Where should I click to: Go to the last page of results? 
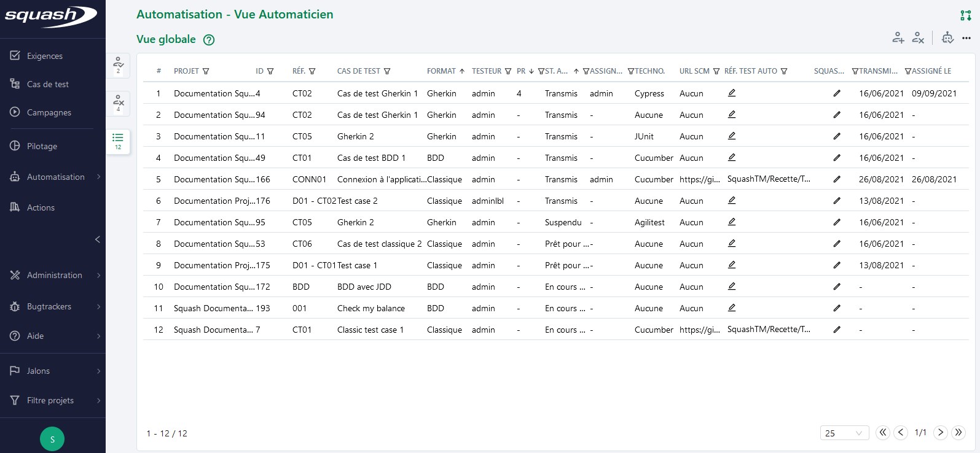(958, 433)
